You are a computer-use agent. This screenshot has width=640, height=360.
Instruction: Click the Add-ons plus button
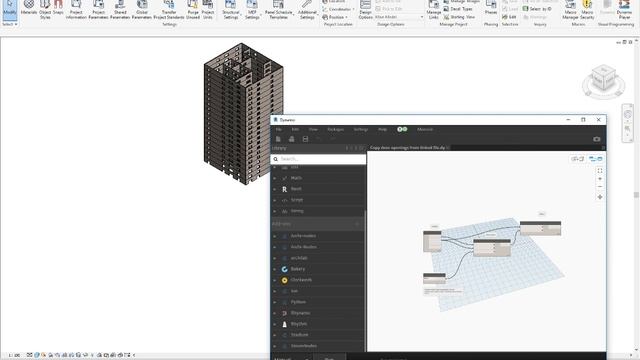357,224
